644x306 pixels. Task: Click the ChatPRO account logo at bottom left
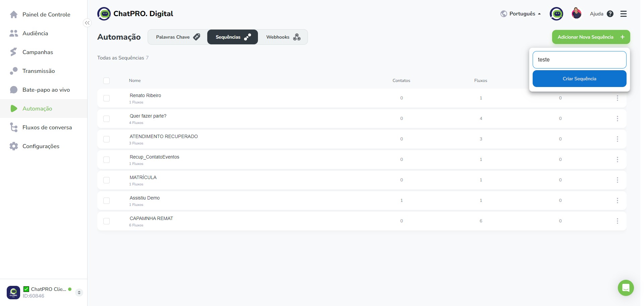point(13,293)
